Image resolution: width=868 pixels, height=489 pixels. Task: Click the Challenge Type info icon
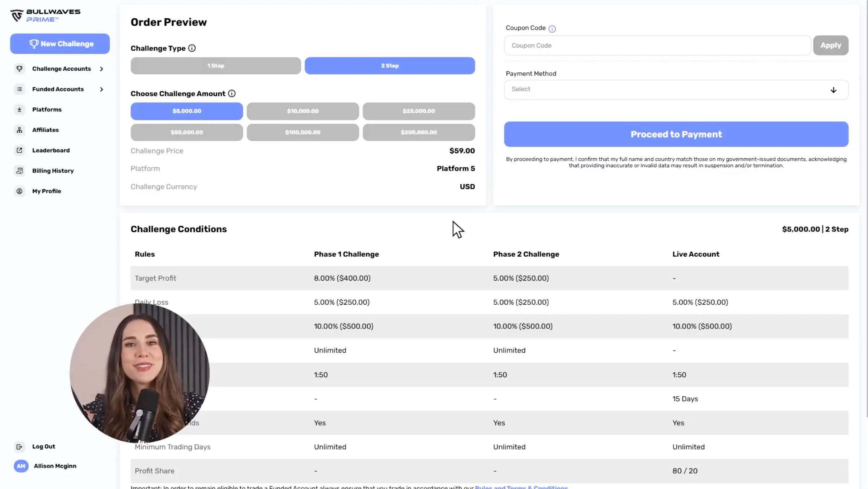(192, 48)
